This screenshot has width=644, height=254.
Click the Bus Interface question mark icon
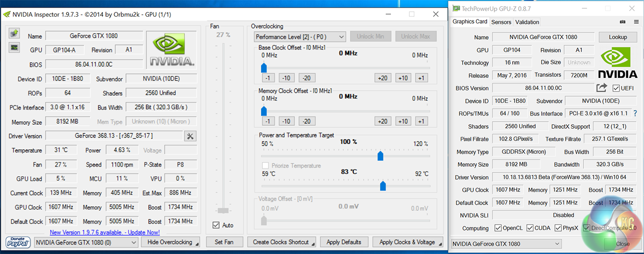click(x=635, y=114)
